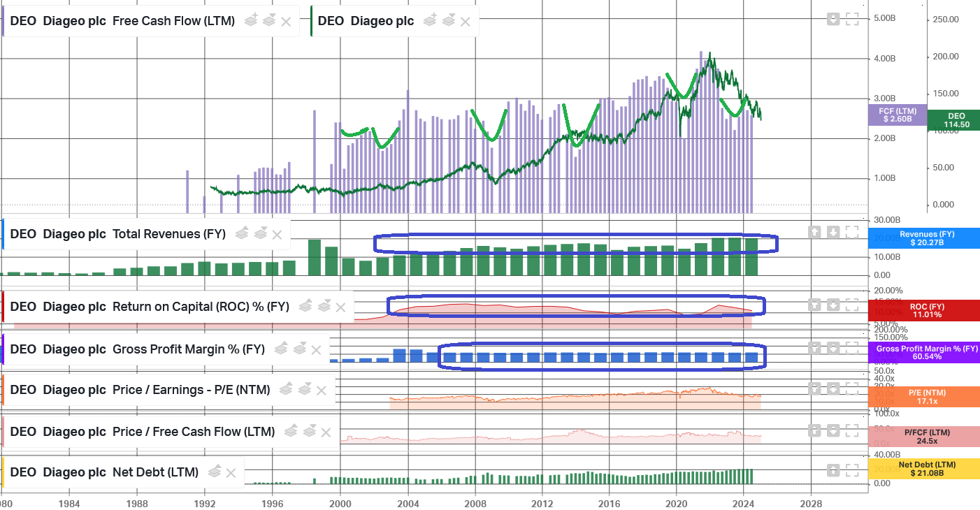This screenshot has width=980, height=510.
Task: Shift the Total Revenues pane down
Action: [833, 232]
